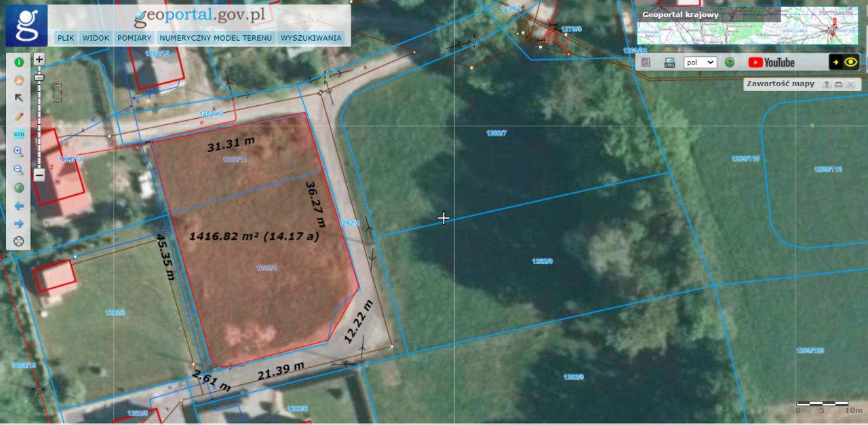Click the crossed circle tool at toolbar bottom
This screenshot has height=425, width=868.
[x=19, y=241]
